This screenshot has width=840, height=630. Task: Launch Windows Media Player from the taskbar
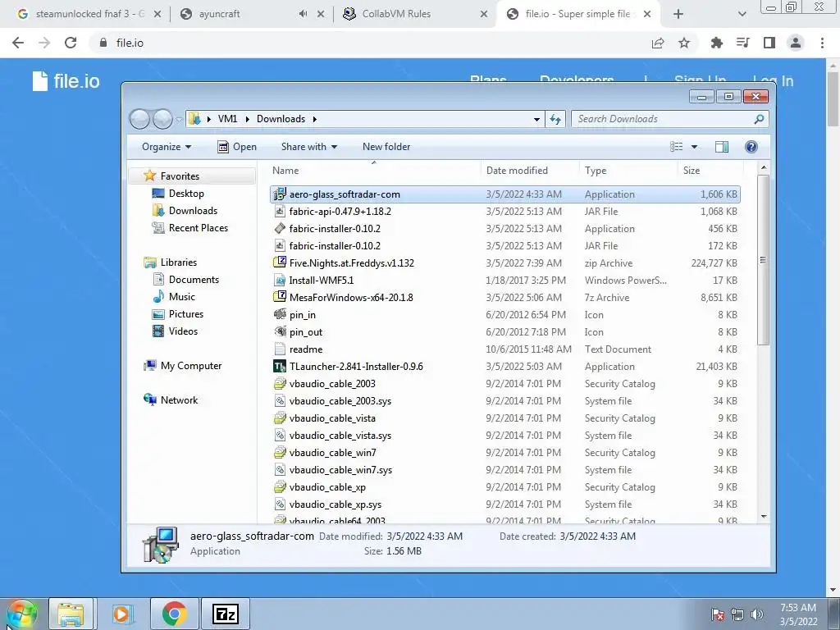(121, 614)
